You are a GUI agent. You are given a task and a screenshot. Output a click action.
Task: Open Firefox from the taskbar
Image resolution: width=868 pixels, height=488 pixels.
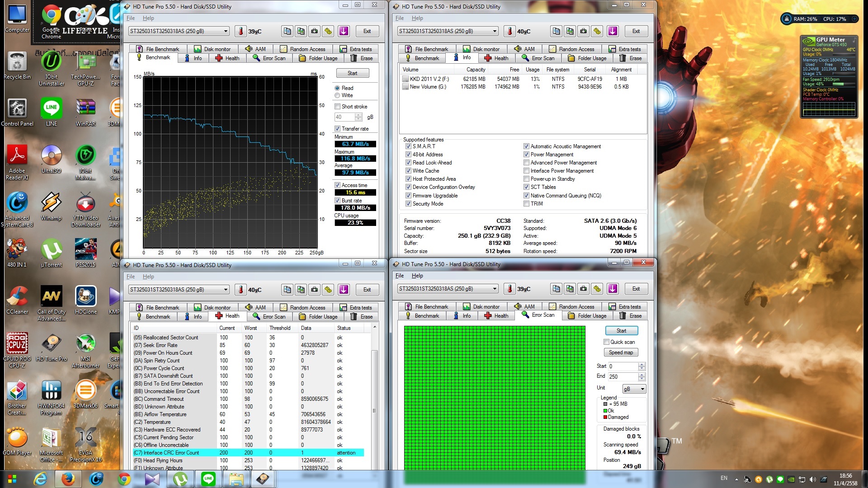pyautogui.click(x=68, y=479)
